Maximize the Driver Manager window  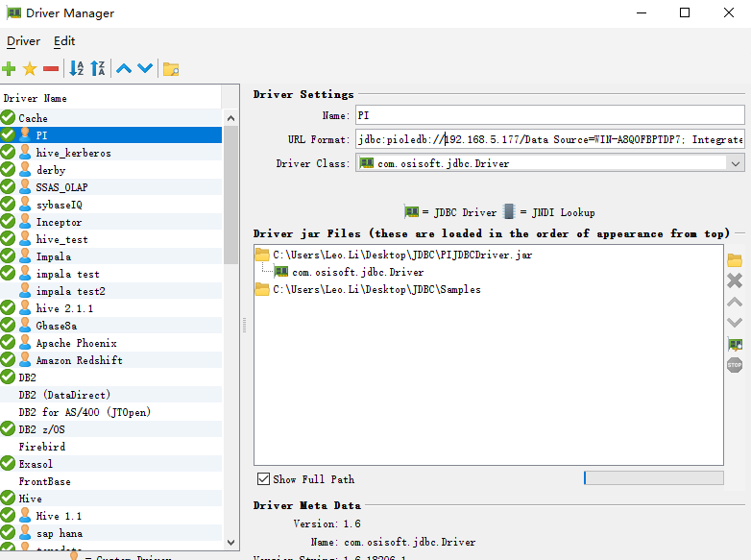[685, 12]
